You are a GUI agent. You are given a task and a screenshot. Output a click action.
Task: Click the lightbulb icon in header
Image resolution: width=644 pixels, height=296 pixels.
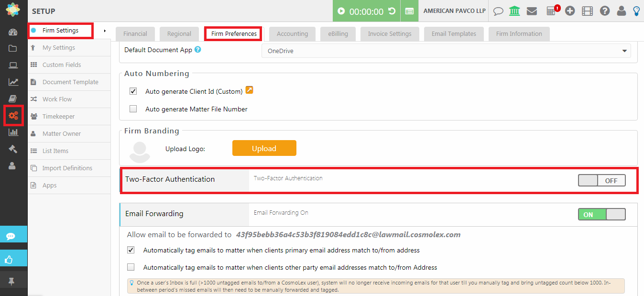click(x=636, y=11)
